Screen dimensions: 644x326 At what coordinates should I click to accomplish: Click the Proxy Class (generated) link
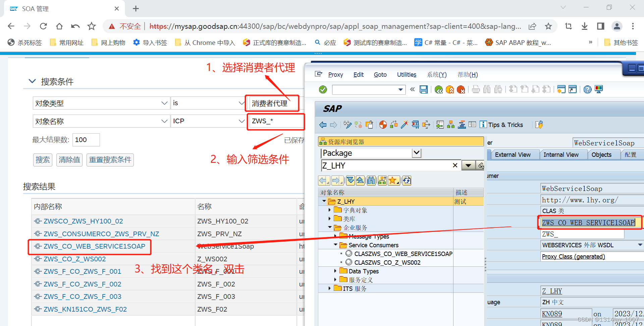tap(574, 256)
